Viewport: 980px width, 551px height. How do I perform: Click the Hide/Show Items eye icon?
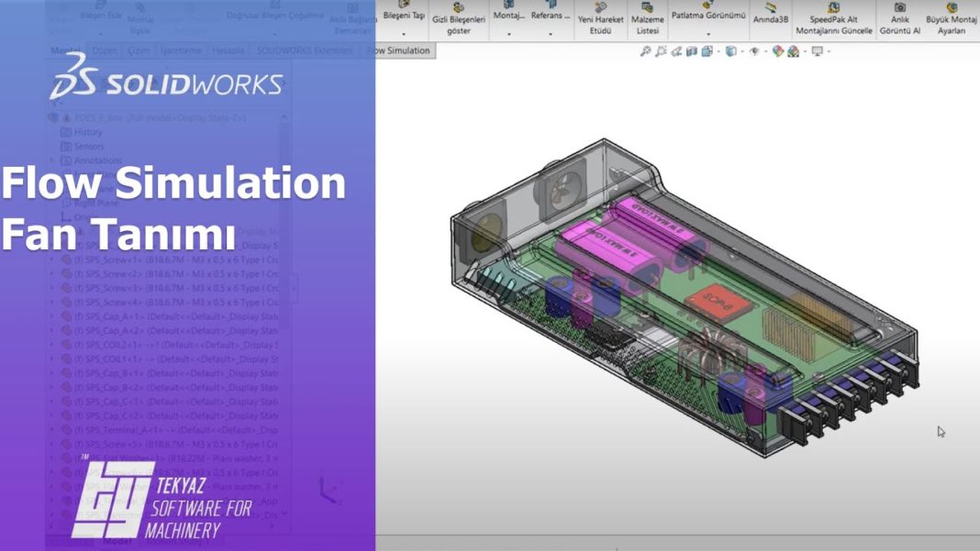754,51
